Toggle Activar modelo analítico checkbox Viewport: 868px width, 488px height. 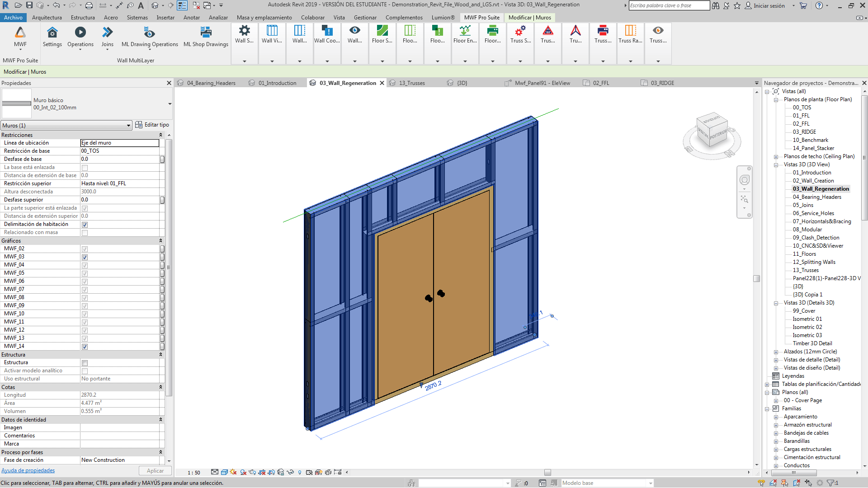tap(85, 371)
